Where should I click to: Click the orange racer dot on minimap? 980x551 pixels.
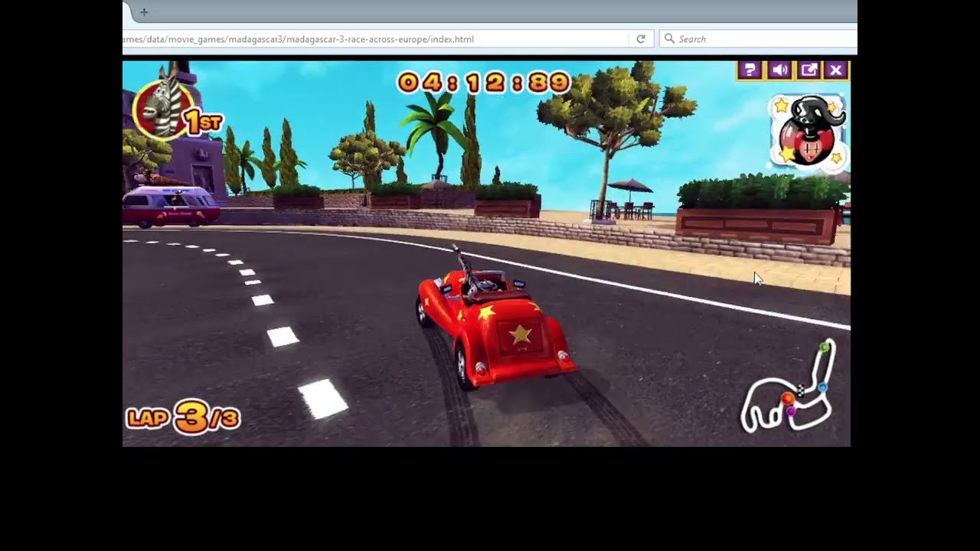point(787,399)
